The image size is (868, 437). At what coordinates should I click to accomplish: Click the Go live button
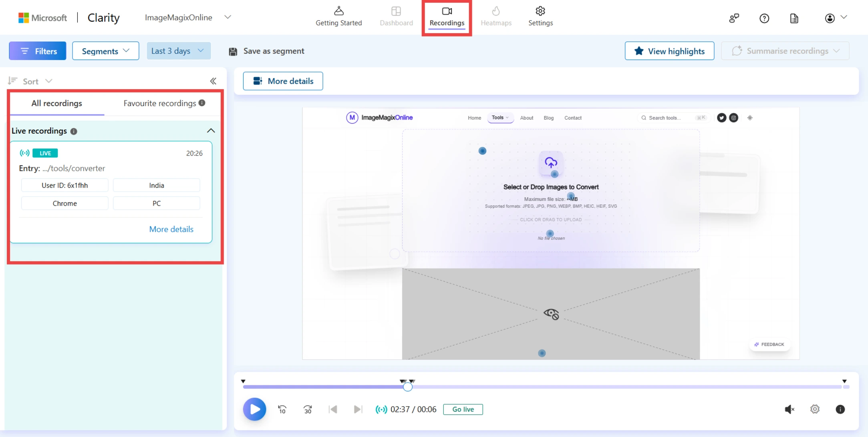[463, 409]
